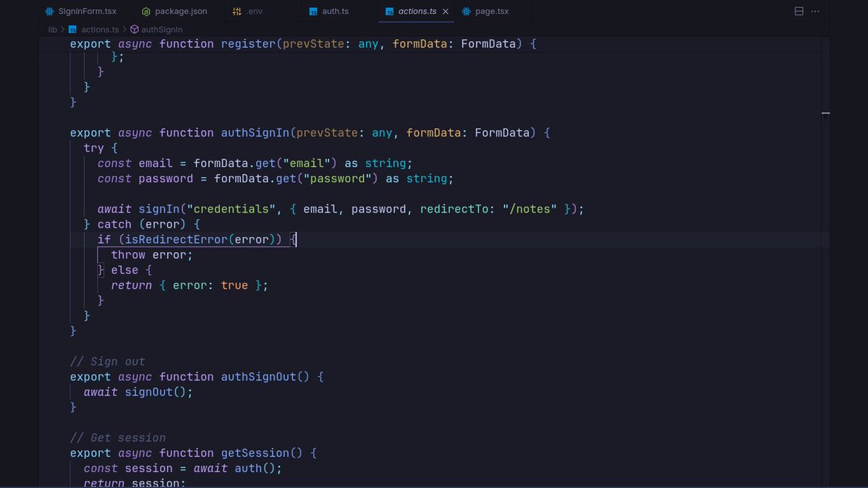
Task: Click the authSignOut function name
Action: point(259,377)
